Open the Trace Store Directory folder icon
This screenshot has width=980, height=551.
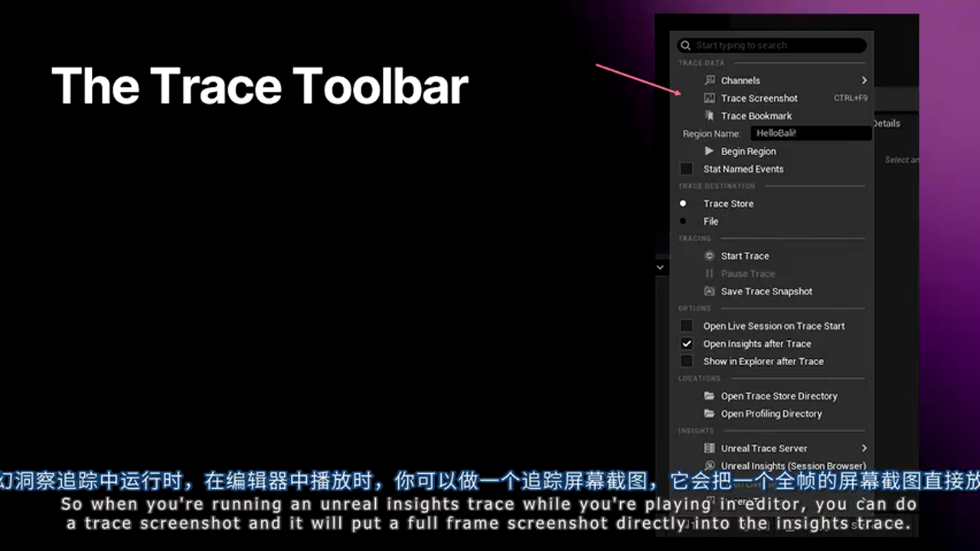[709, 396]
